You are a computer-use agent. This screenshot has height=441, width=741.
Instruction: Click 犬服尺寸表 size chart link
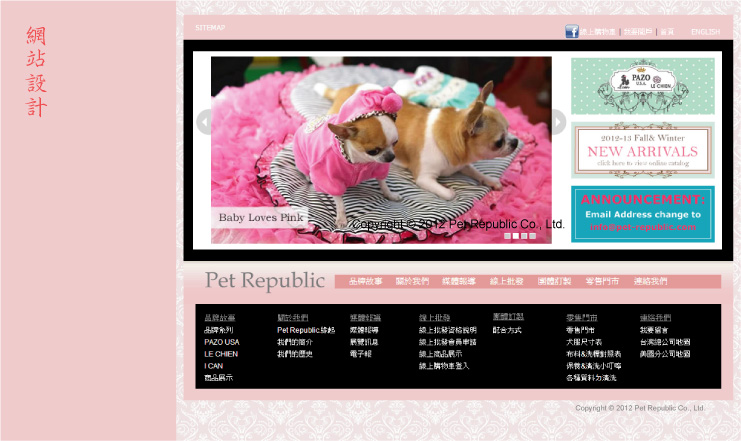(x=584, y=342)
